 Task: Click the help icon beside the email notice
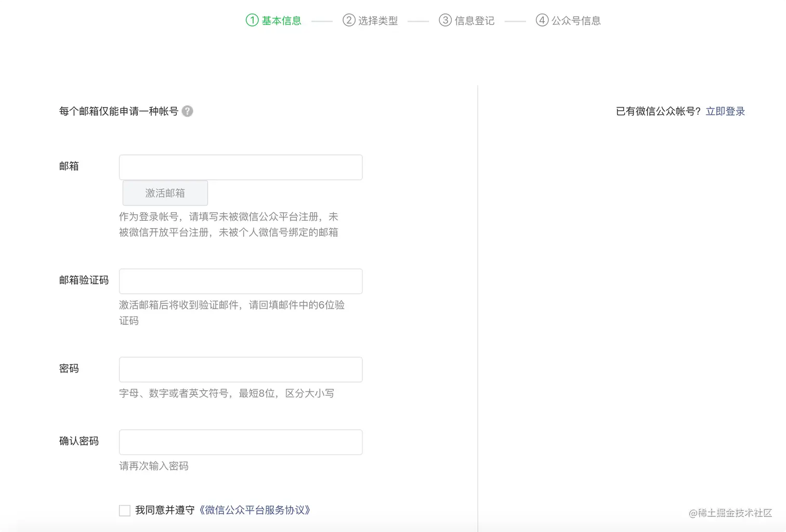[188, 111]
